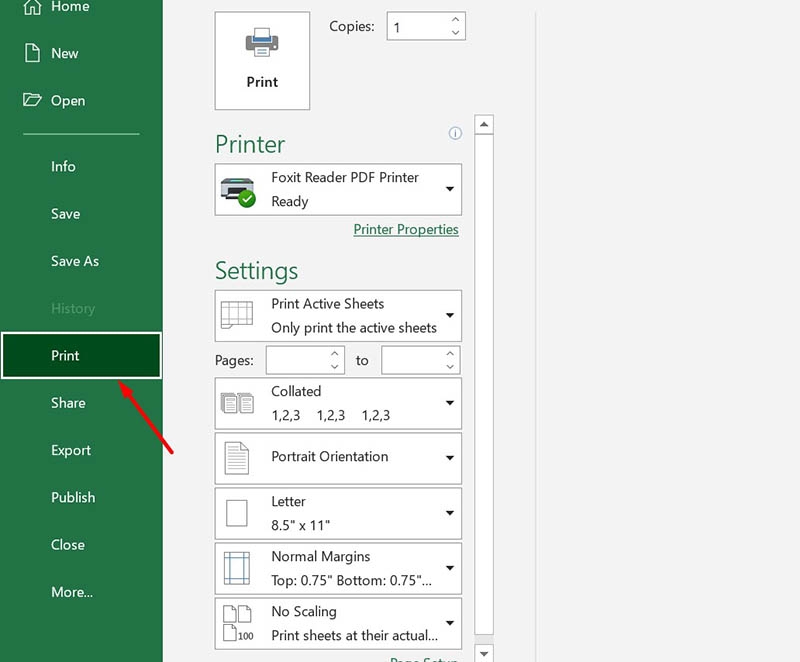800x662 pixels.
Task: Expand the orientation dropdown
Action: coord(450,458)
